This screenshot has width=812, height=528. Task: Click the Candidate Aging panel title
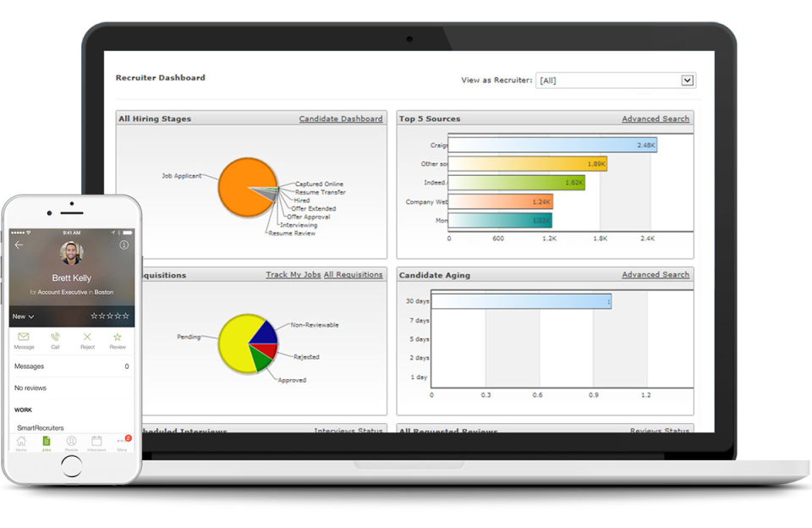[435, 275]
